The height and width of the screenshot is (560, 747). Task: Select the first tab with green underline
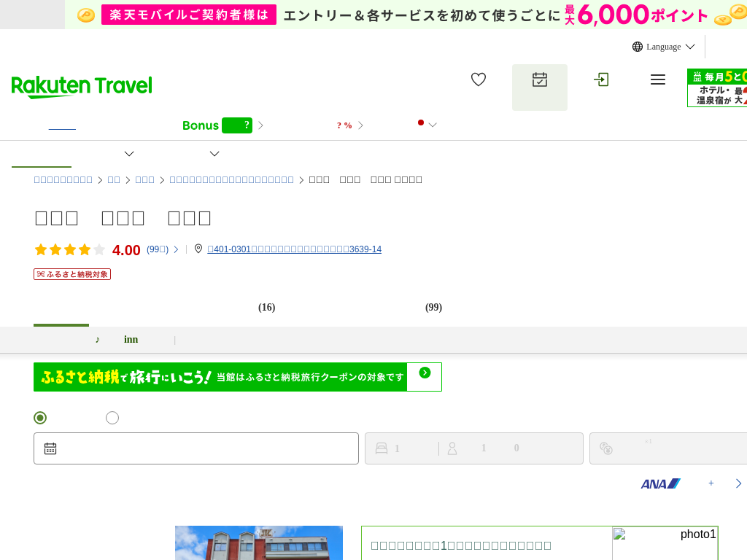coord(61,309)
